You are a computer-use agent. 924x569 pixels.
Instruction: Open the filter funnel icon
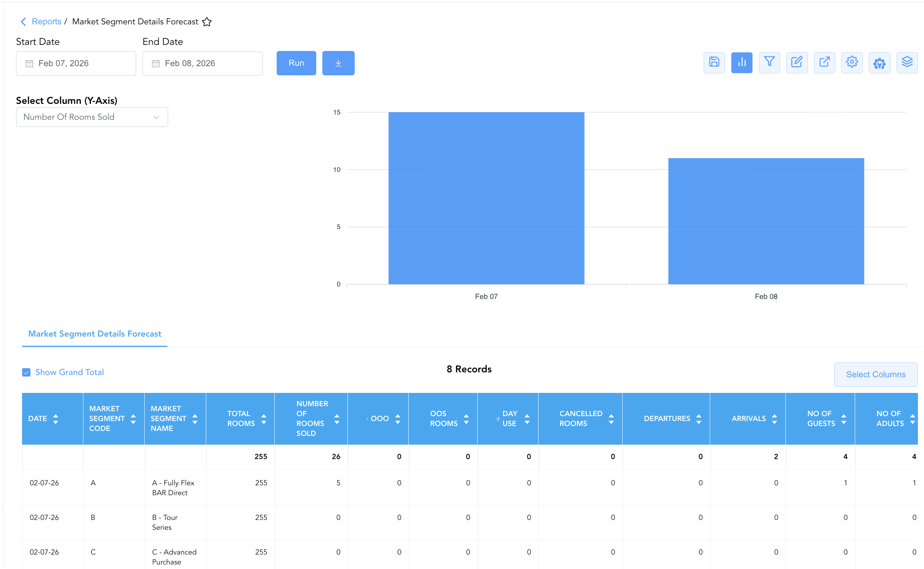coord(769,63)
